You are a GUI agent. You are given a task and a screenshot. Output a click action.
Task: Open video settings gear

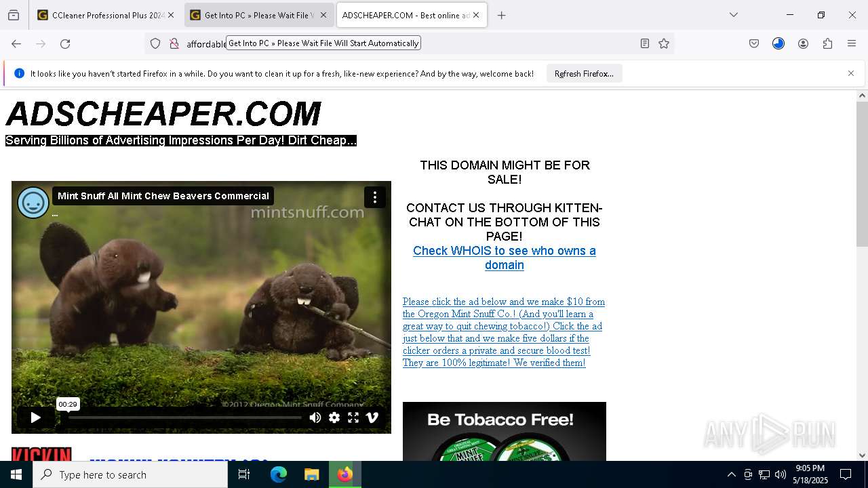(x=334, y=418)
